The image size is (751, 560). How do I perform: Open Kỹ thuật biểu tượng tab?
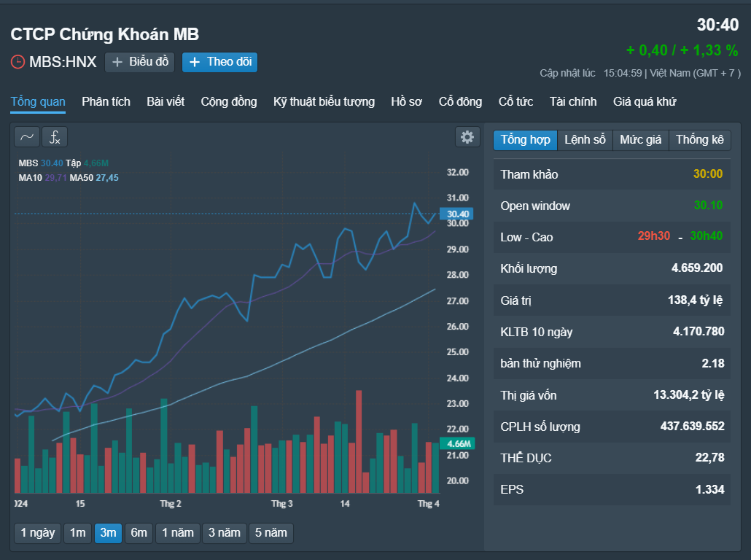pyautogui.click(x=324, y=101)
